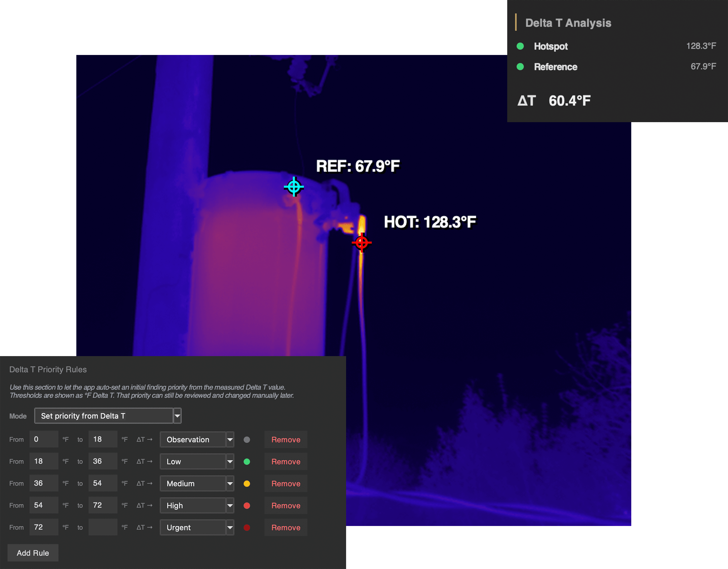728x569 pixels.
Task: Open the Urgent priority dropdown
Action: point(197,527)
